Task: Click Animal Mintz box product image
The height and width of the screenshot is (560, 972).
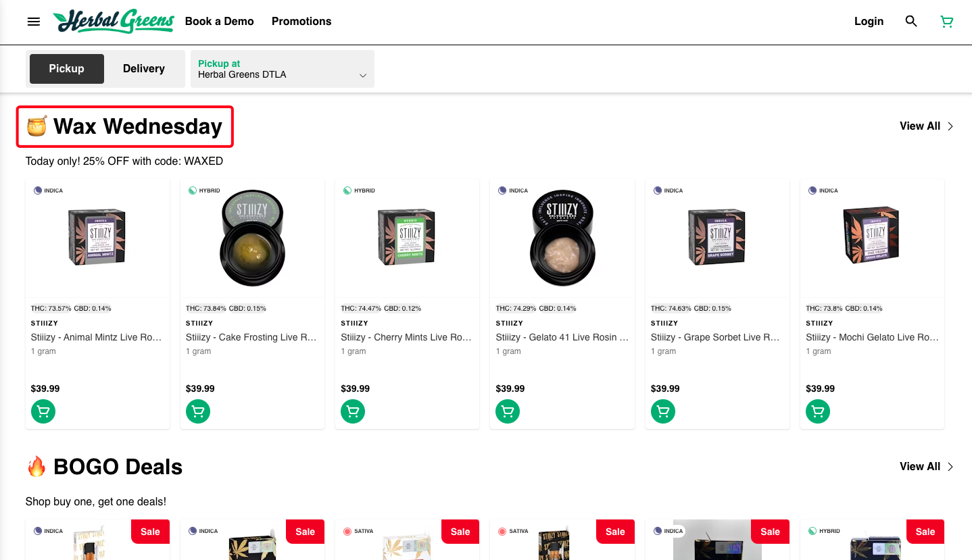Action: (x=97, y=236)
